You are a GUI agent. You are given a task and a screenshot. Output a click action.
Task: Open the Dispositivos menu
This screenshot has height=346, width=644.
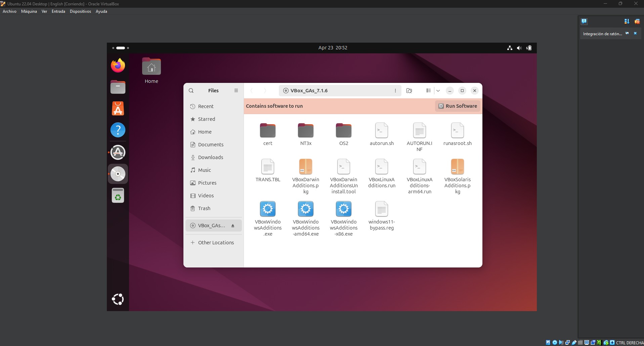[80, 11]
